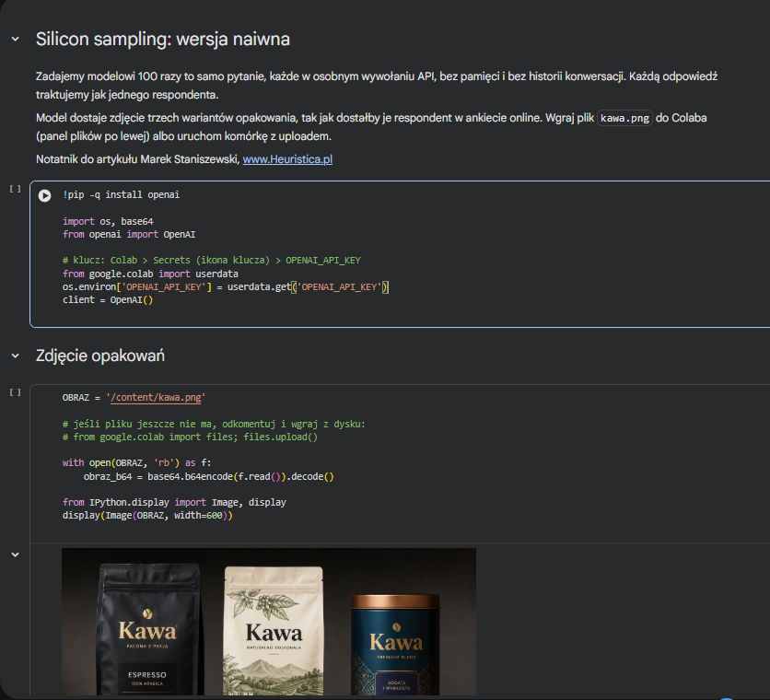Click the 'Model dostaje zdjęcie trzech wariantów' paragraph
This screenshot has width=770, height=700.
point(371,127)
